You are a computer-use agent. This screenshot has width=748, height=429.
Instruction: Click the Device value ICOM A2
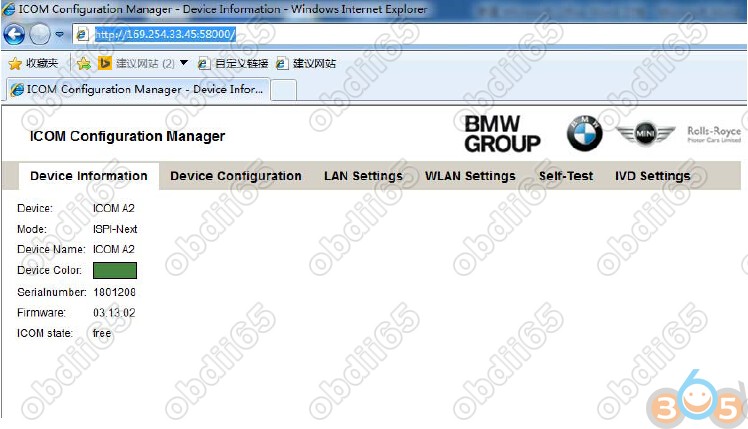[114, 209]
